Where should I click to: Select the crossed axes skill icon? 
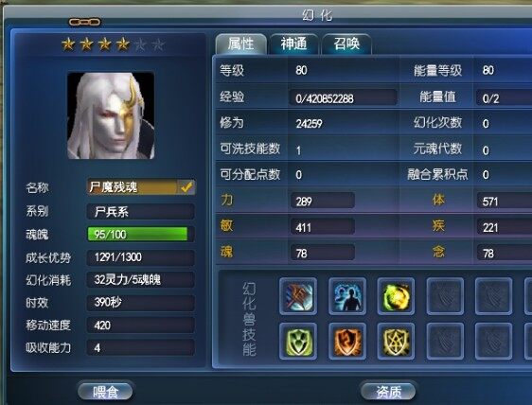click(x=298, y=296)
